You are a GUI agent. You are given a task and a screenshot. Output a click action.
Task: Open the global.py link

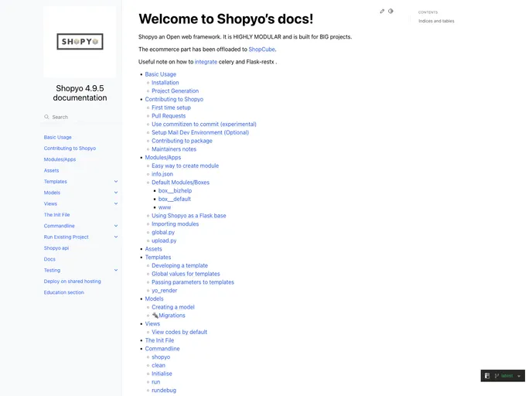[163, 232]
